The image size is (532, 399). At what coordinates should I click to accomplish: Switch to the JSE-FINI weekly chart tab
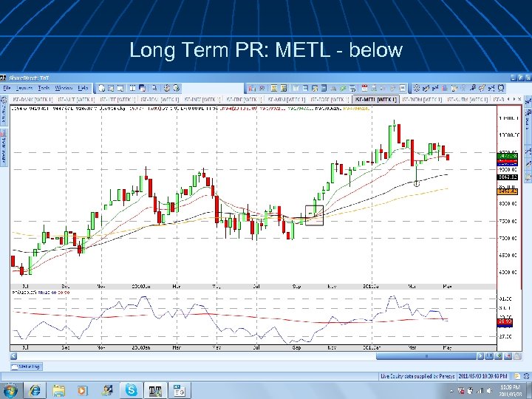click(244, 100)
